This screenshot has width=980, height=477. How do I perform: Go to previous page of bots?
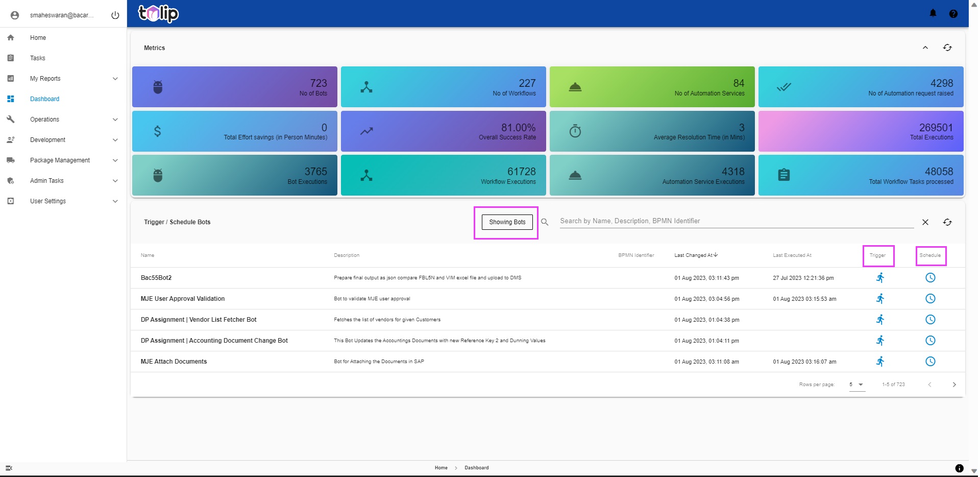[x=930, y=385]
